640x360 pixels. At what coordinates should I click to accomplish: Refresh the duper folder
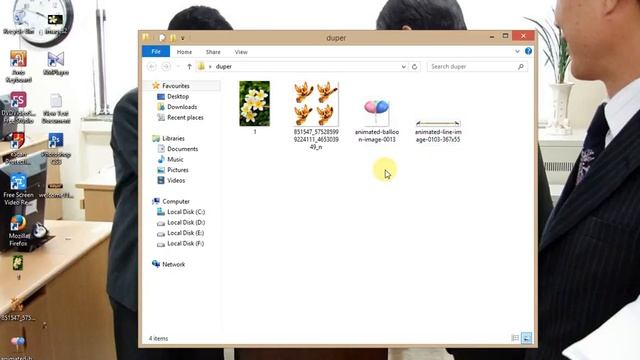tap(414, 67)
